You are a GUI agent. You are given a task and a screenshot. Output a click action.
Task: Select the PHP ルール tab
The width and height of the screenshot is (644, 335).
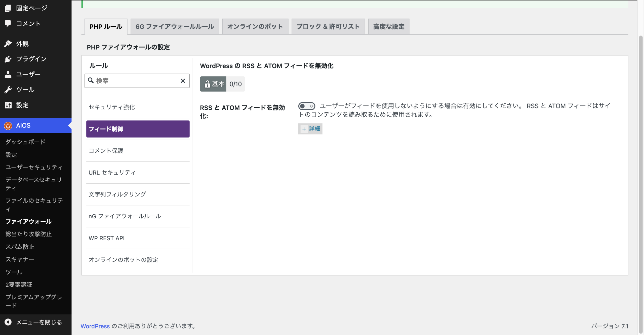coord(106,26)
